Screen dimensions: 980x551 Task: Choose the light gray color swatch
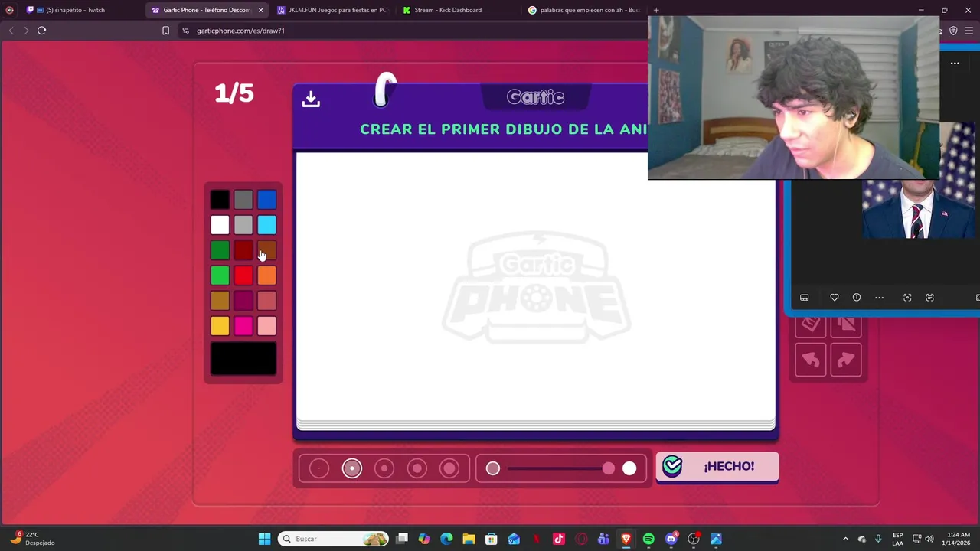tap(243, 225)
